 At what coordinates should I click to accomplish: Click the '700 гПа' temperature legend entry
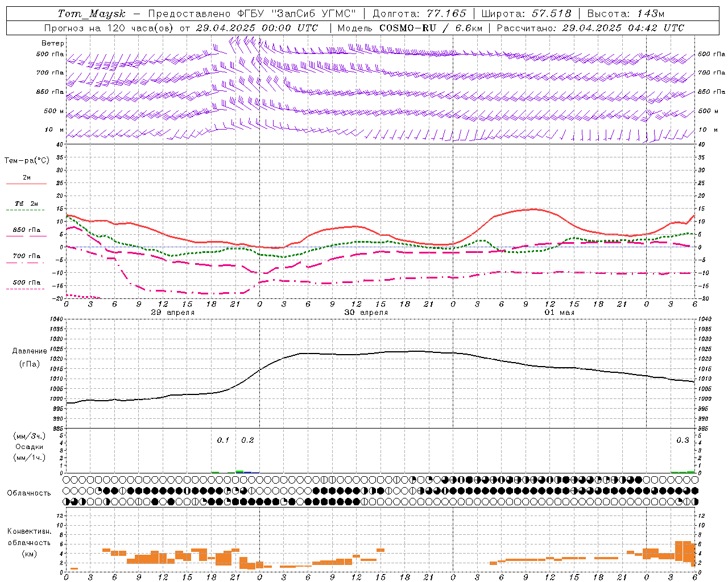click(x=27, y=256)
